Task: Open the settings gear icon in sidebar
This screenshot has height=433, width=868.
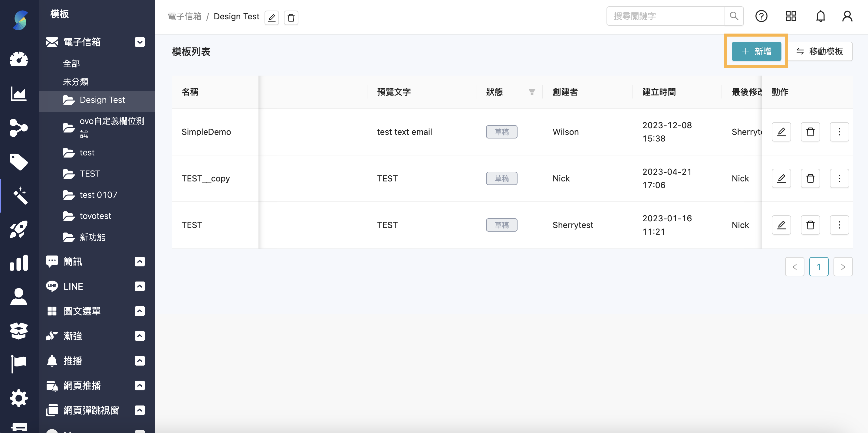Action: (18, 398)
